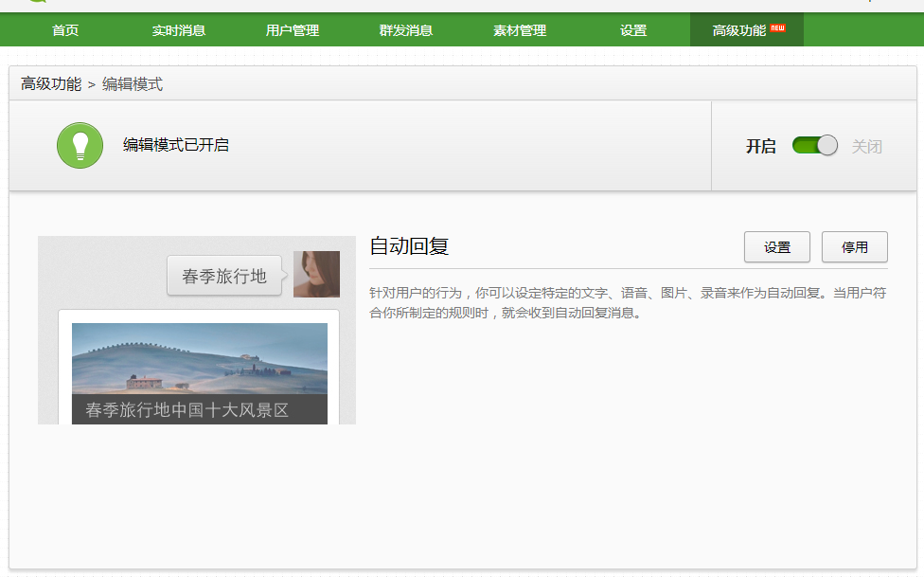The image size is (924, 577).
Task: Open the 素材管理 section
Action: (518, 29)
